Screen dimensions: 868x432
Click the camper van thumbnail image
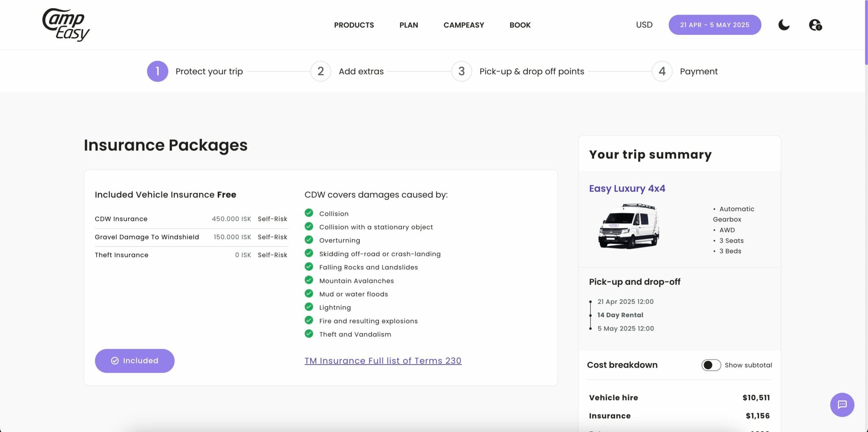click(x=629, y=226)
